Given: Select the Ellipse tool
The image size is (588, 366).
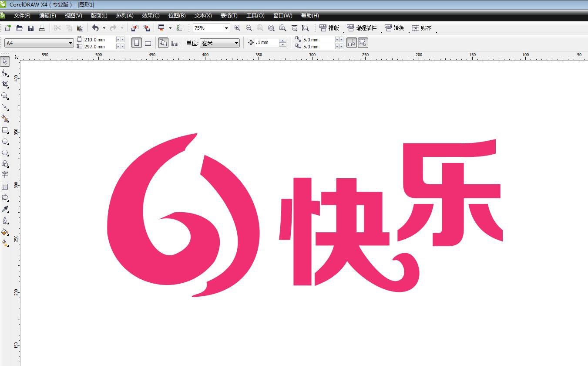Looking at the screenshot, I should [5, 142].
